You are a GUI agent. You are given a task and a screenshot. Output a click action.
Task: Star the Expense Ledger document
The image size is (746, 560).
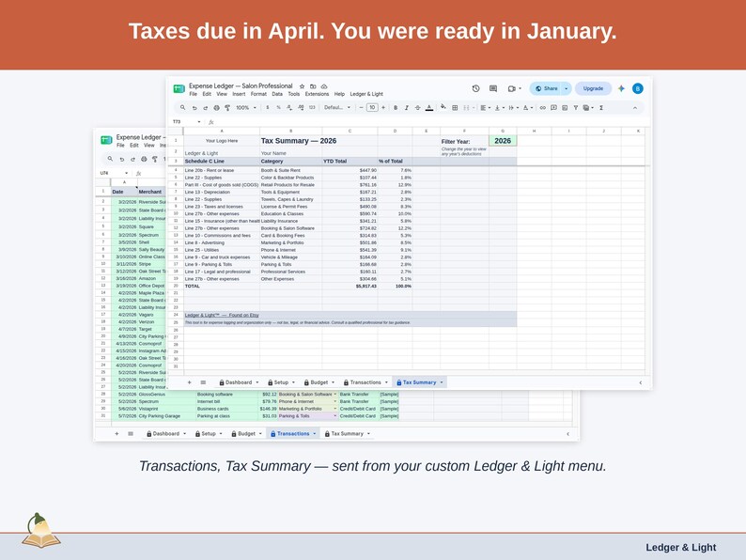(x=302, y=86)
